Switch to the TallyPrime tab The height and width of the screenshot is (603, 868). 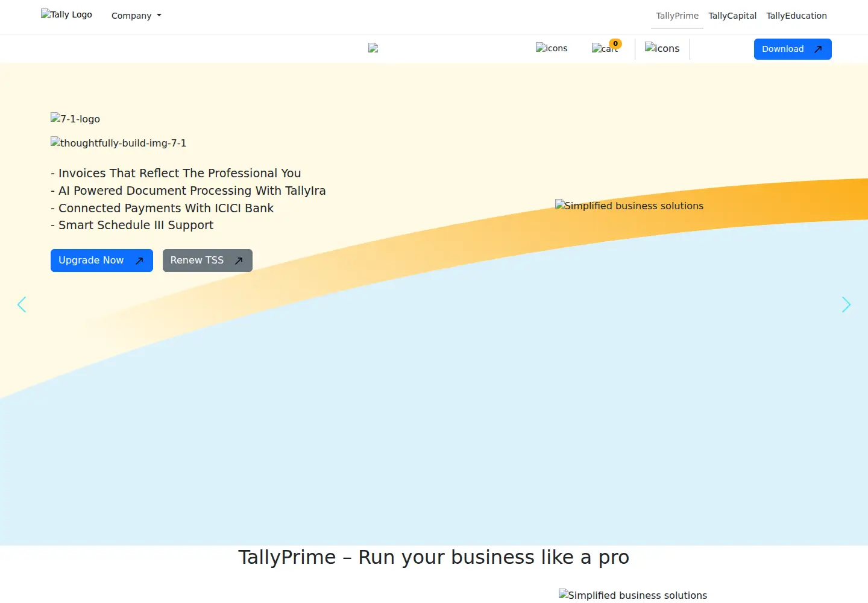tap(677, 16)
